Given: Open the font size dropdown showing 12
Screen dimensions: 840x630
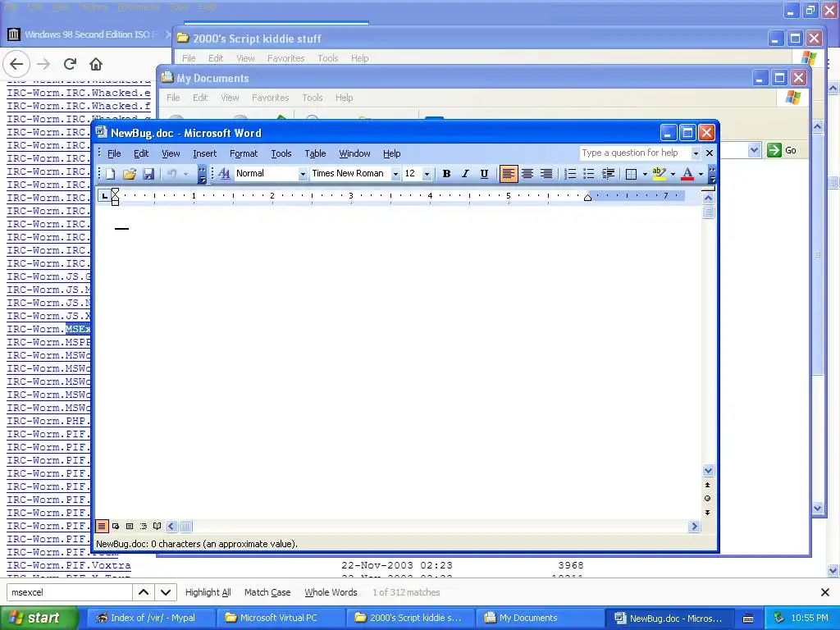Looking at the screenshot, I should (x=427, y=174).
